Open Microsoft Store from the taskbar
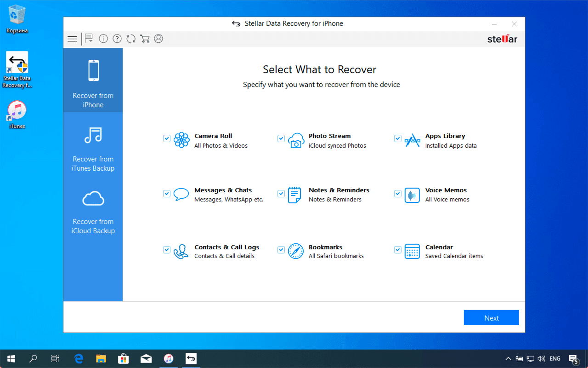 [x=123, y=359]
